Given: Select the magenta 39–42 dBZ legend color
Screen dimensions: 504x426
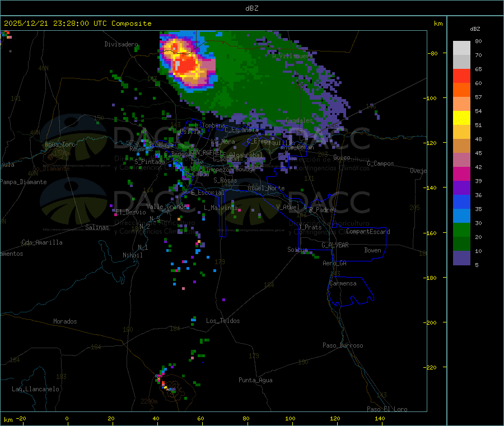Looking at the screenshot, I should coord(461,174).
